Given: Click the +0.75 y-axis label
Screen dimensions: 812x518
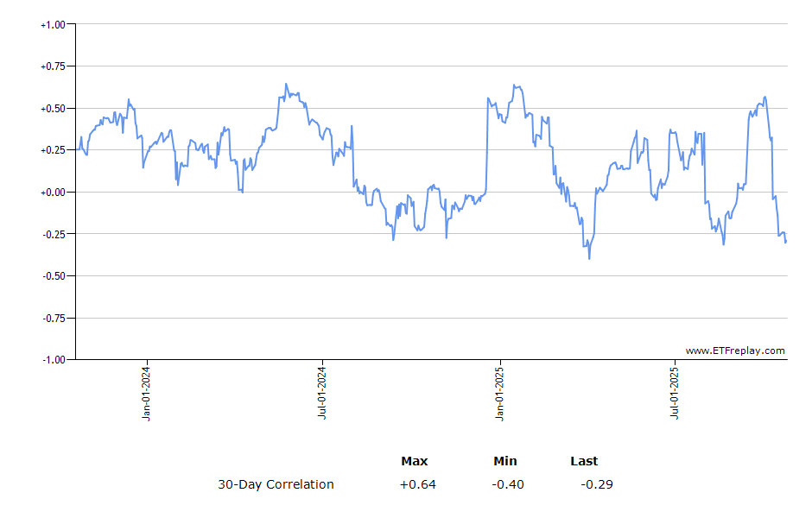Looking at the screenshot, I should coord(53,66).
